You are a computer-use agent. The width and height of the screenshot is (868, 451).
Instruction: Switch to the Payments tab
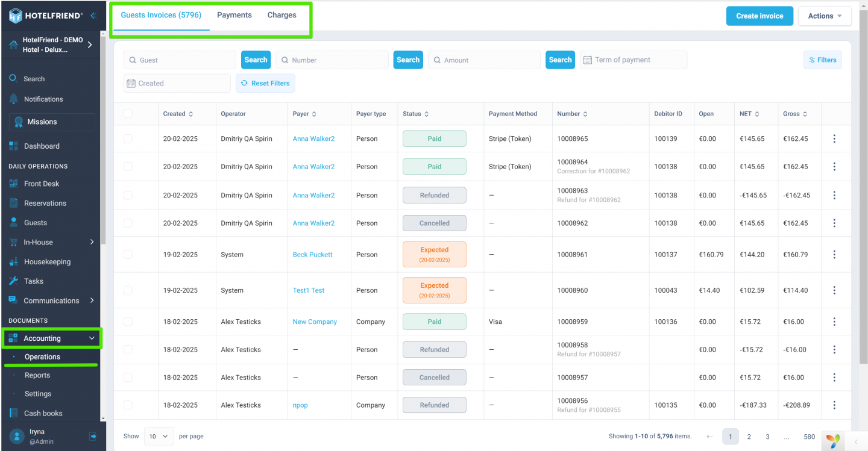click(234, 15)
